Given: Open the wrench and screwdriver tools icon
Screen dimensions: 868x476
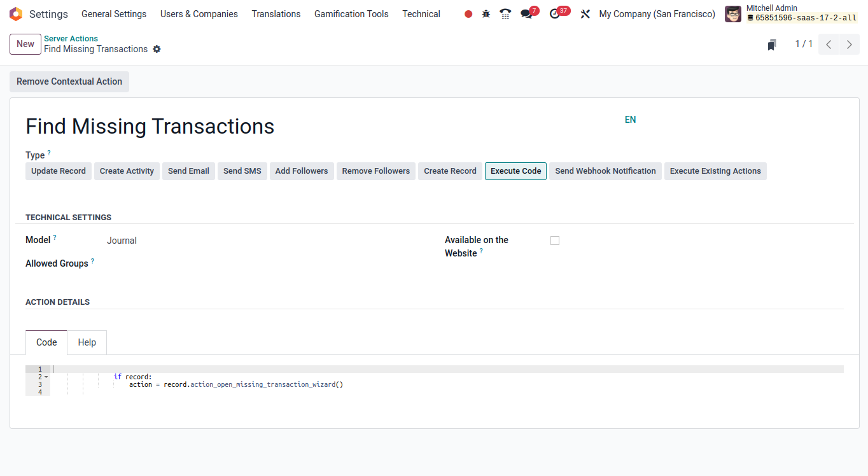Looking at the screenshot, I should click(x=585, y=14).
